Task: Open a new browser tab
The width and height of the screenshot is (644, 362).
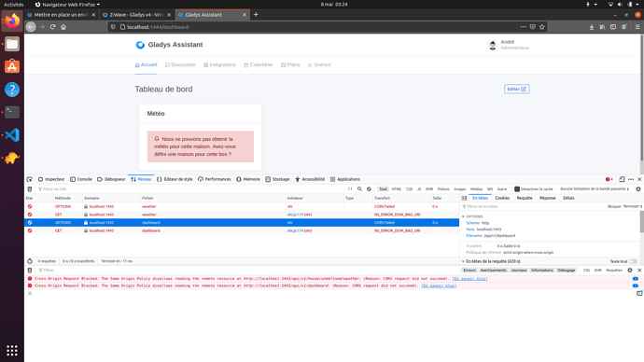Action: (x=256, y=15)
